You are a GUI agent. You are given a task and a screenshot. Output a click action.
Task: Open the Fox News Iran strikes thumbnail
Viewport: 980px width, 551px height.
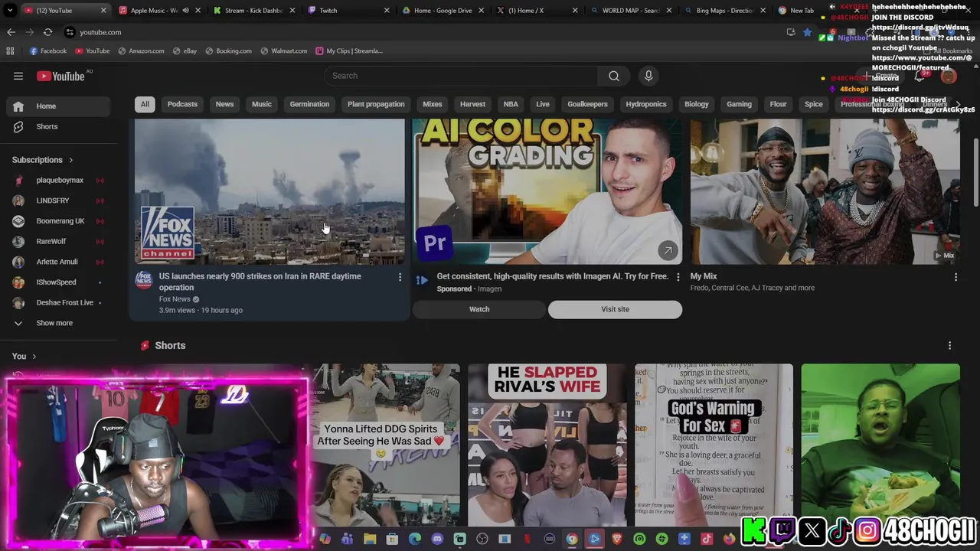coord(269,191)
